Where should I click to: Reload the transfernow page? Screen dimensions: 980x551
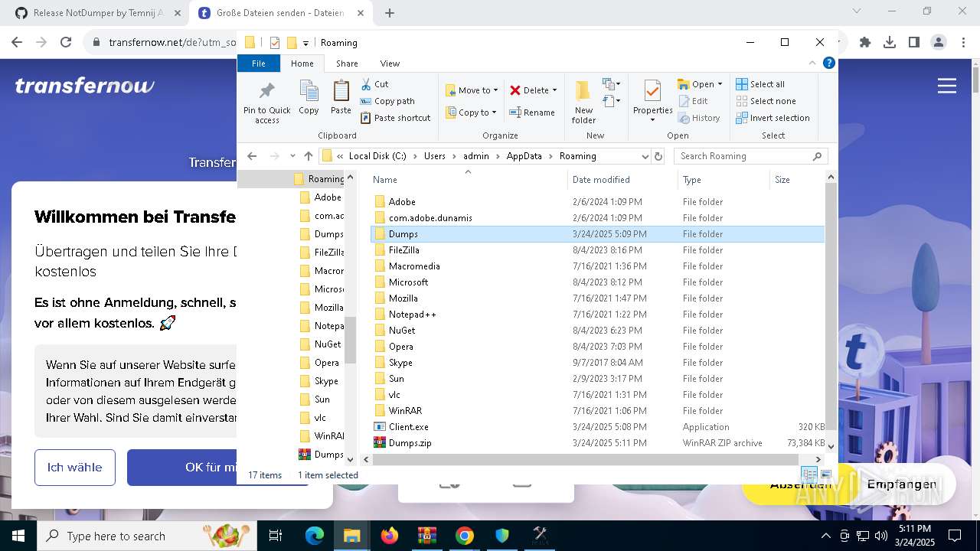pyautogui.click(x=66, y=43)
